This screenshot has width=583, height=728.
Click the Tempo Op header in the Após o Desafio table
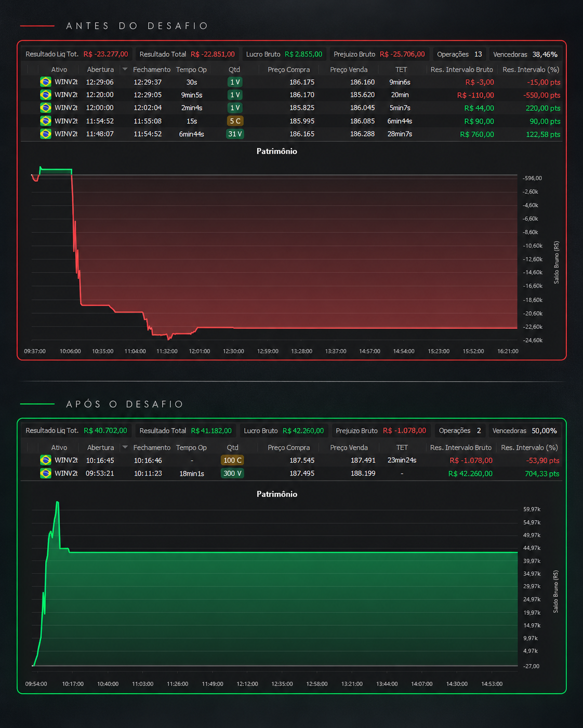191,448
